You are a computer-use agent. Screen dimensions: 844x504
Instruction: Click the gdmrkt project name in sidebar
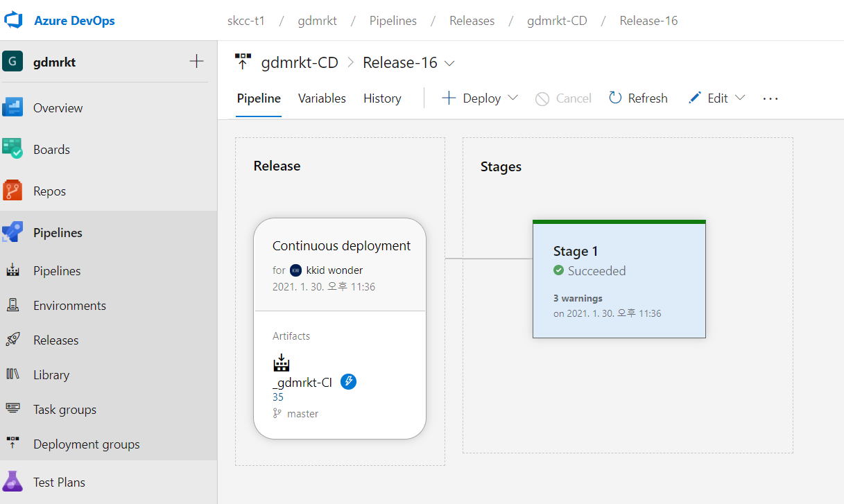pos(54,62)
